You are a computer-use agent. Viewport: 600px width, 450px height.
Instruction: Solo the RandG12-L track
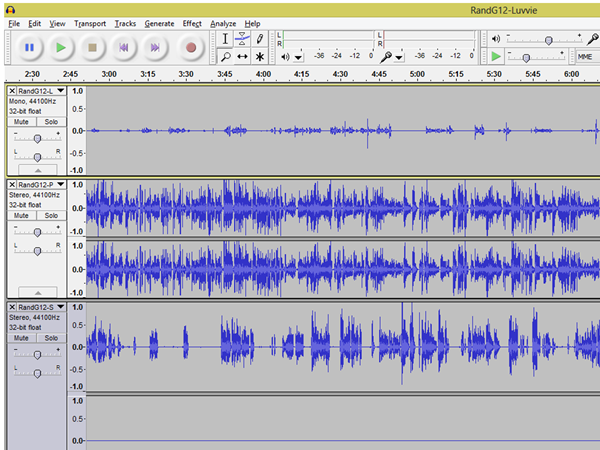[51, 122]
